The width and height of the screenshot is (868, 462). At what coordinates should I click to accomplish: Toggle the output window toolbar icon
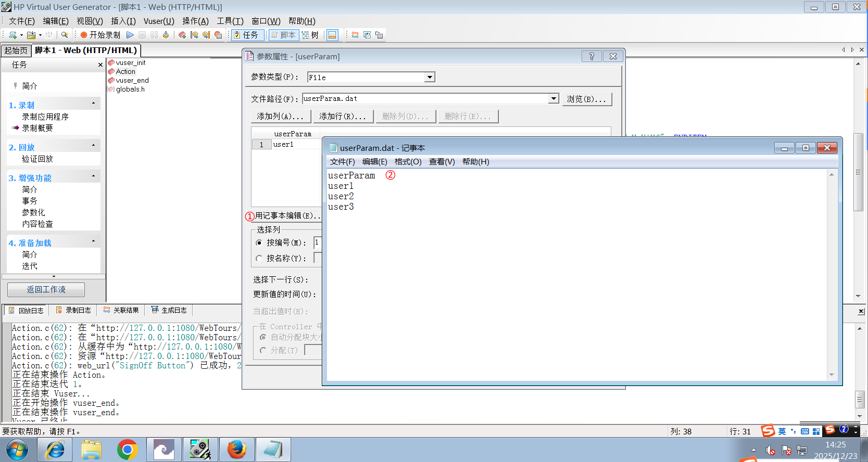pyautogui.click(x=332, y=35)
